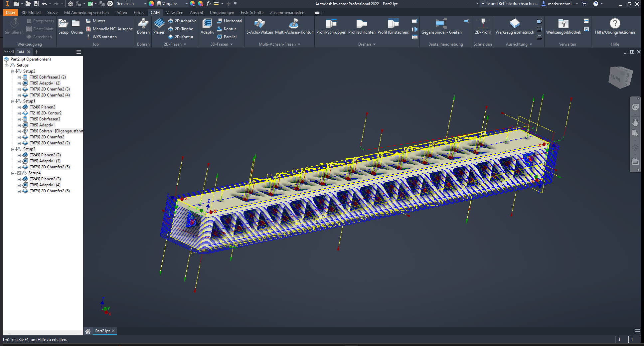Choose the 2D-Kontur strategy
The image size is (644, 346).
tap(181, 37)
